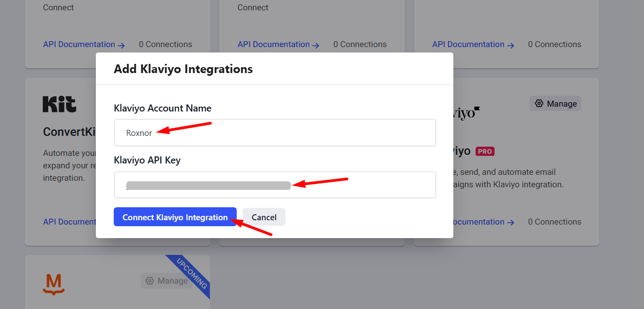Click the gear icon on Klaviyo Manage
This screenshot has height=309, width=644.
coord(539,103)
